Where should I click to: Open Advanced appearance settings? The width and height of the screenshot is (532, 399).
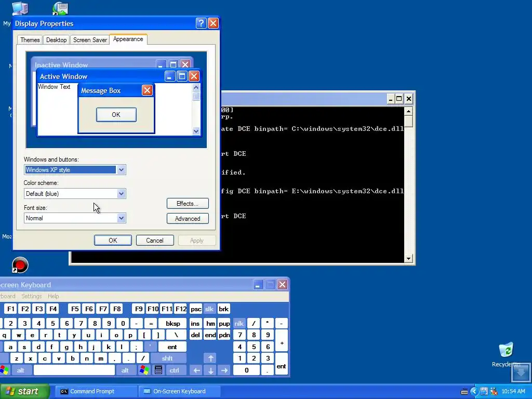pyautogui.click(x=188, y=219)
